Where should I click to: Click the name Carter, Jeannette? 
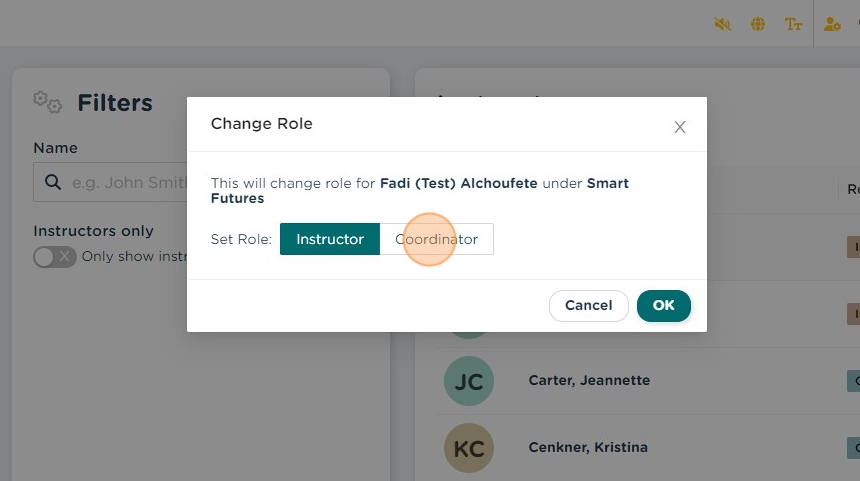(x=589, y=381)
